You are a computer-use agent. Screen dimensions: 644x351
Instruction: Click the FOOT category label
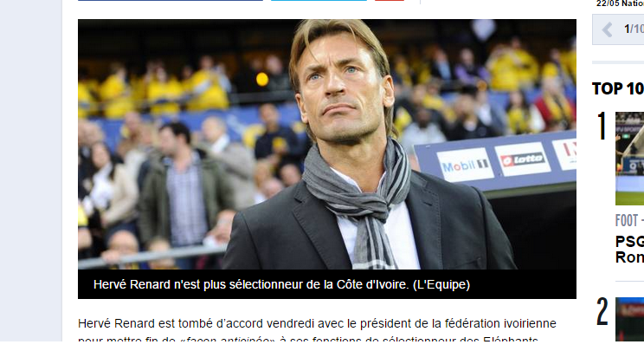click(627, 221)
